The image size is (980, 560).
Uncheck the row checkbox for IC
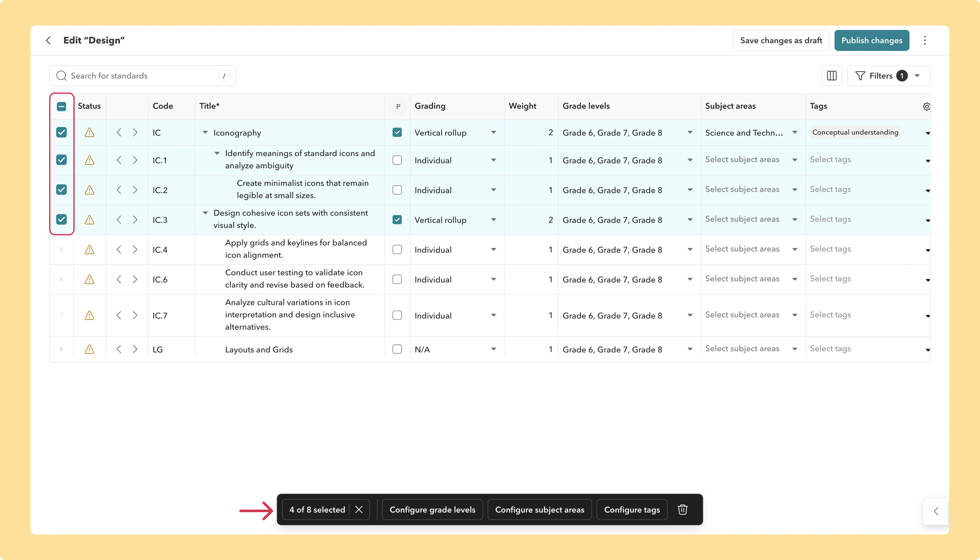click(x=62, y=133)
